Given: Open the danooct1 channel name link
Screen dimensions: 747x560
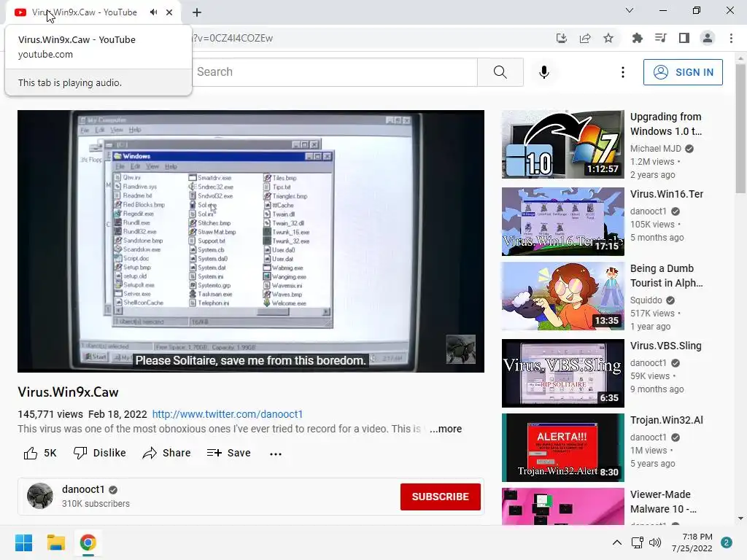Looking at the screenshot, I should (x=83, y=489).
